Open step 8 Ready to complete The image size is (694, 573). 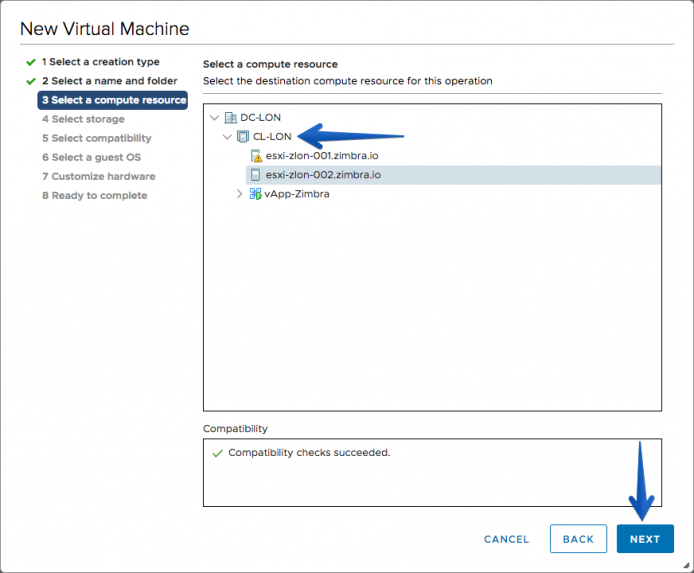click(94, 196)
